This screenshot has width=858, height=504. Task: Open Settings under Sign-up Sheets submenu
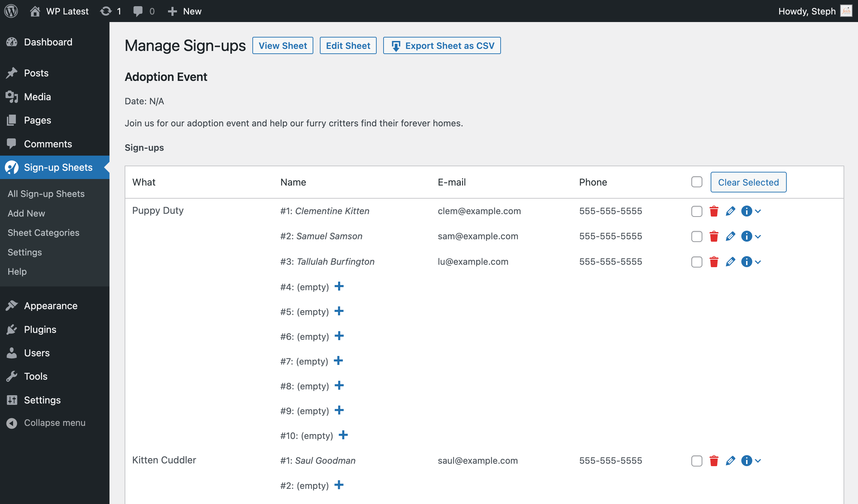pyautogui.click(x=25, y=252)
